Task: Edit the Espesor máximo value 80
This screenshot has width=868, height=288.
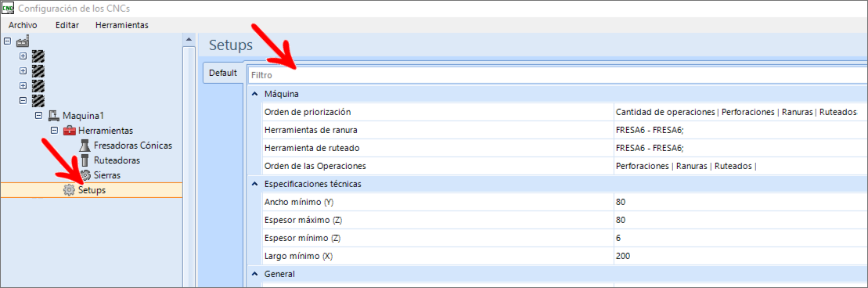Action: click(x=740, y=220)
